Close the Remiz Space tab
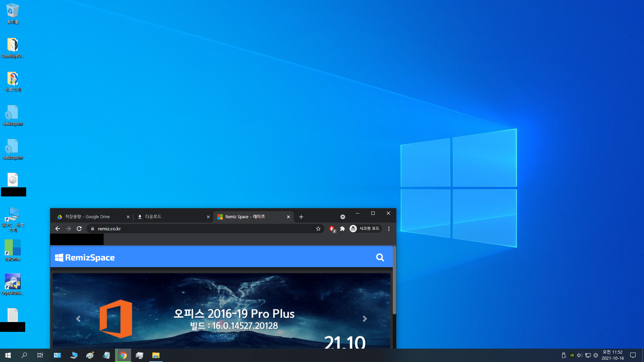Viewport: 644px width, 362px height. coord(288,217)
